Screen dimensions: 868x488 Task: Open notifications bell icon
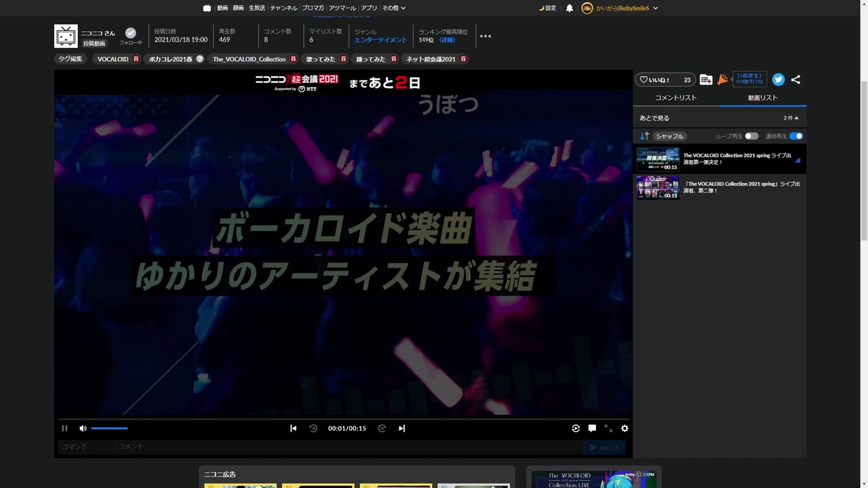(x=570, y=8)
